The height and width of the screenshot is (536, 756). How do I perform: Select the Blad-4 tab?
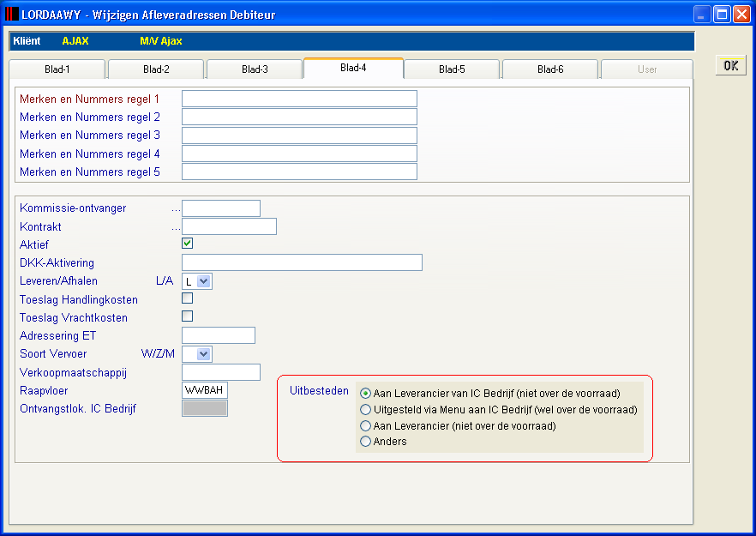click(x=353, y=68)
